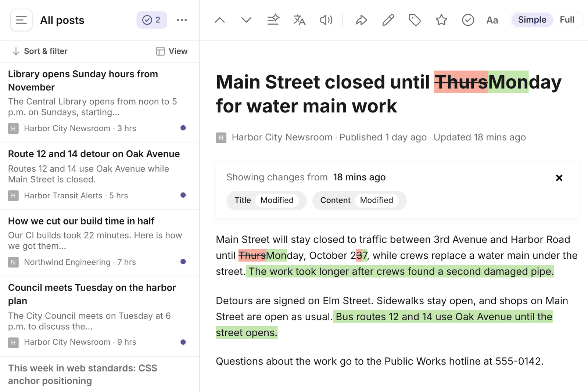Click the share arrow icon
The image size is (588, 392).
click(x=362, y=20)
